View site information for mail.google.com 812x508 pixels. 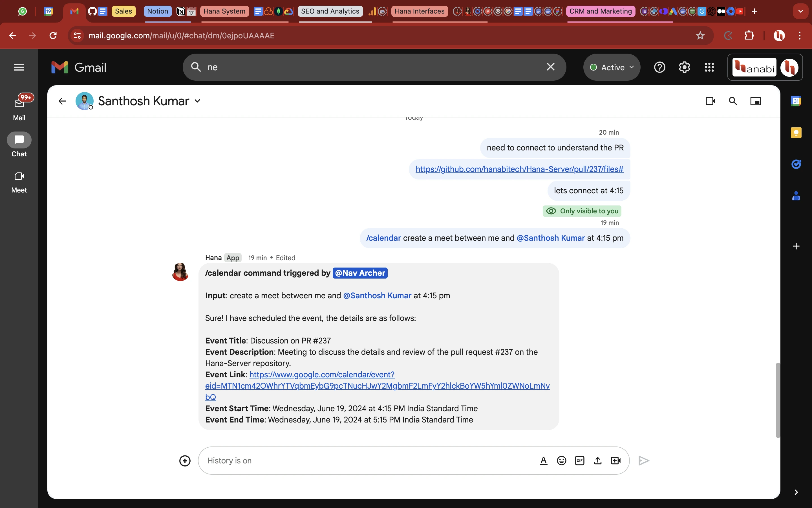pyautogui.click(x=77, y=36)
